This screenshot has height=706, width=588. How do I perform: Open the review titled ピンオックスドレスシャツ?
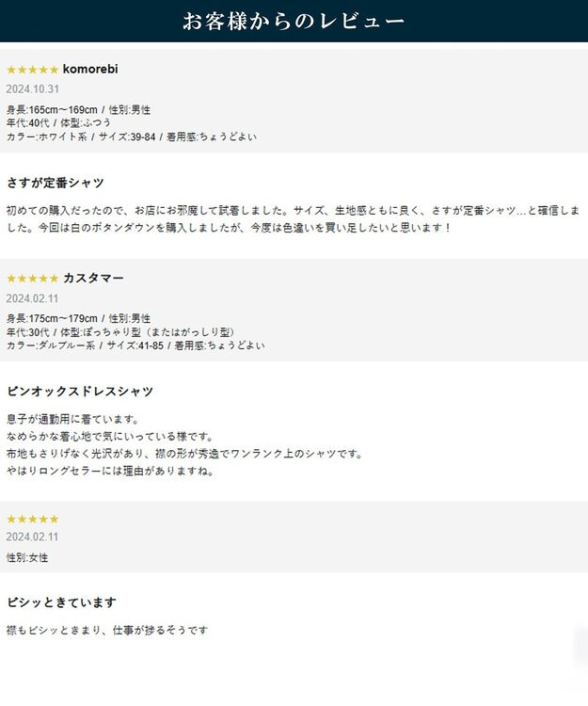tap(79, 392)
